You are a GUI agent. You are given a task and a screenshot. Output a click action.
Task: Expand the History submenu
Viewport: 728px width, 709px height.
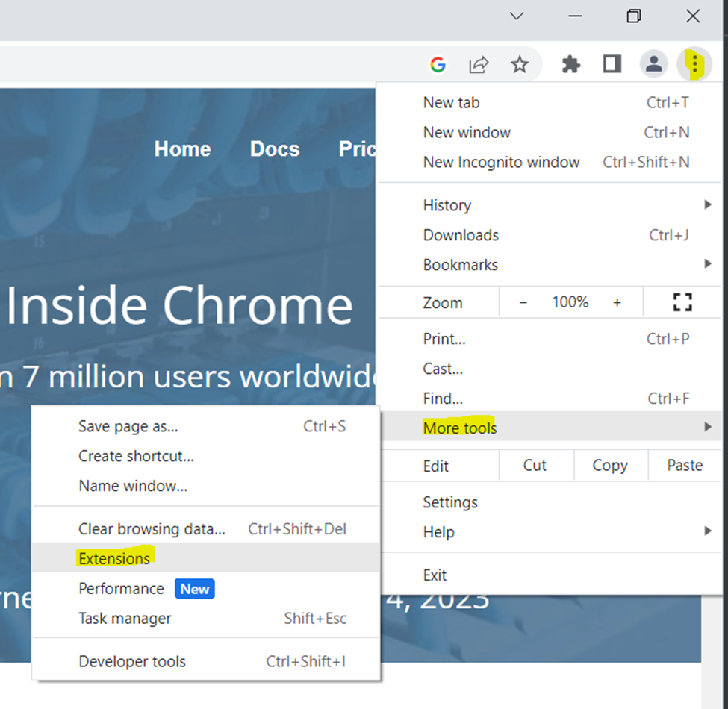550,205
